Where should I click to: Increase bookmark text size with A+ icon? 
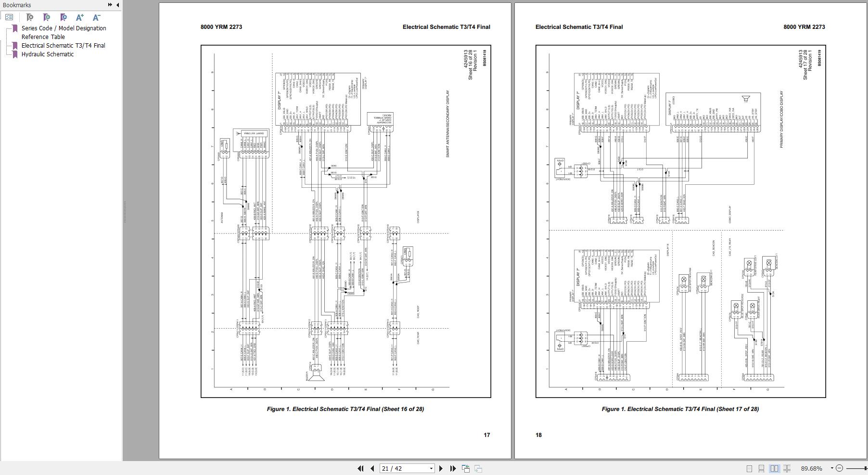(x=80, y=17)
